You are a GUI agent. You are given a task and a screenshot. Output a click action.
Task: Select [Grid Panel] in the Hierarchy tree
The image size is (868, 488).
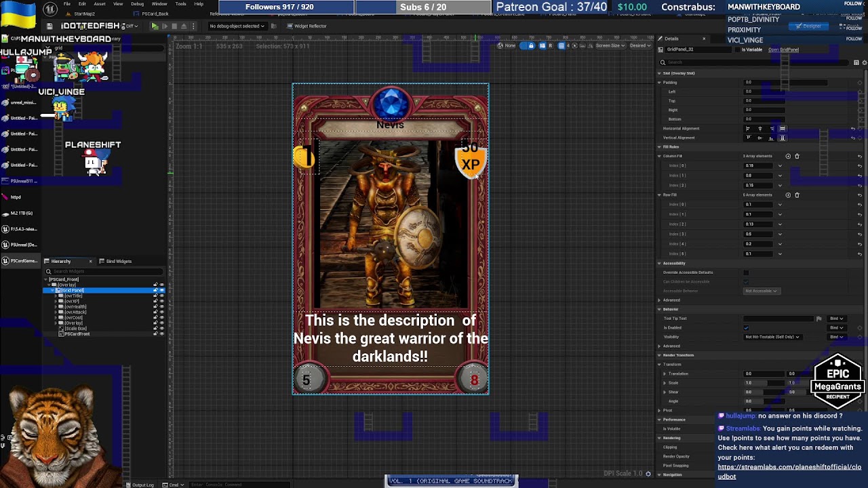(x=73, y=290)
